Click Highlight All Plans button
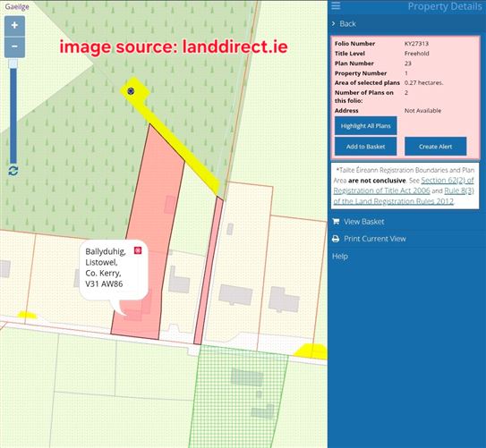The height and width of the screenshot is (448, 486). tap(366, 126)
